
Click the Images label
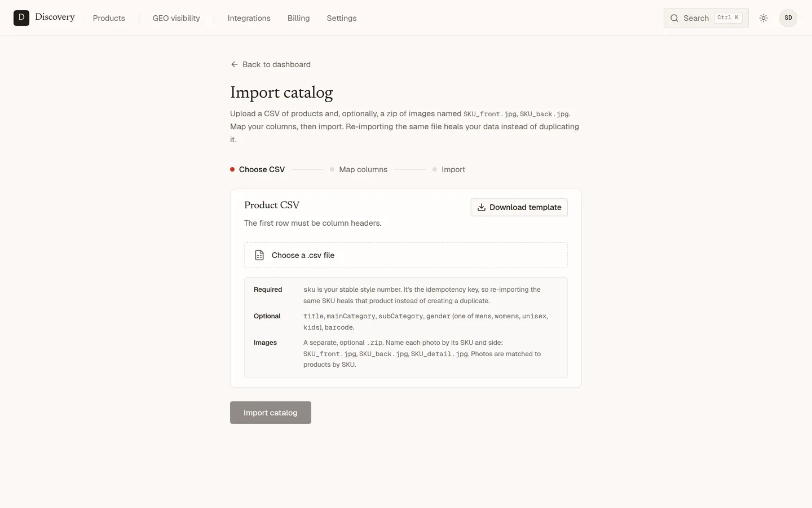(x=265, y=343)
